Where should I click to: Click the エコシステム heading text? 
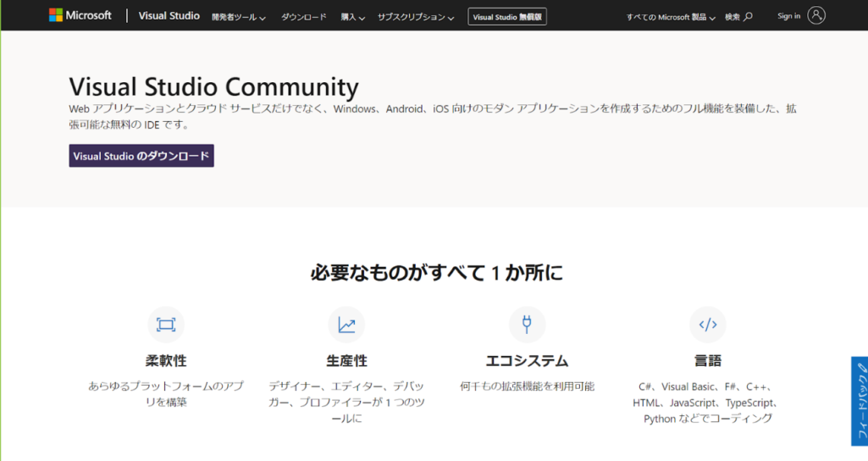click(x=527, y=361)
